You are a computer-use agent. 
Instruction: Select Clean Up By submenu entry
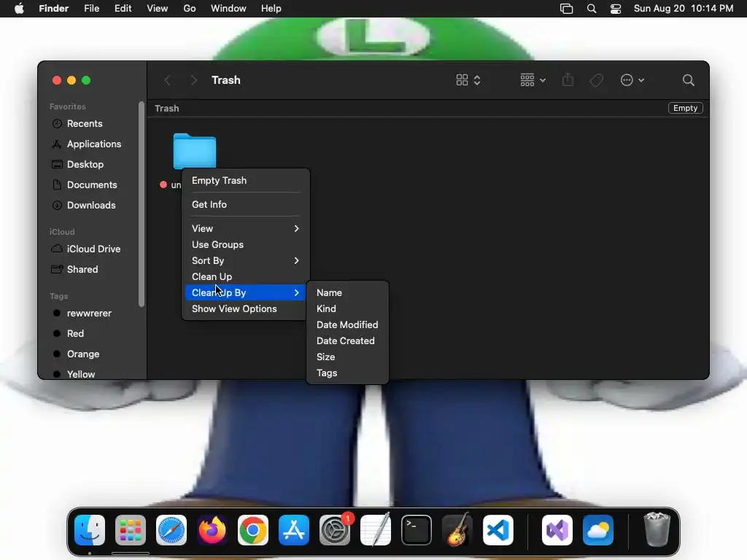[245, 292]
